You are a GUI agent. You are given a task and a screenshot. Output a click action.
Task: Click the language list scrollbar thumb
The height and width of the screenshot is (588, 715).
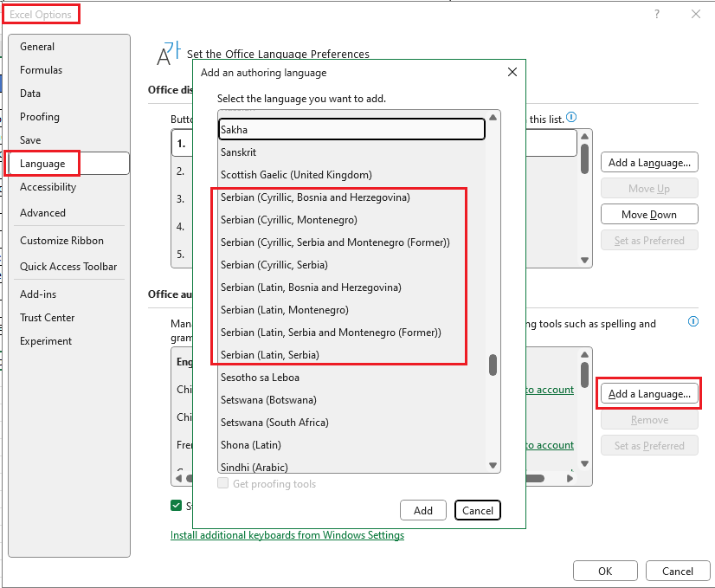(x=493, y=365)
